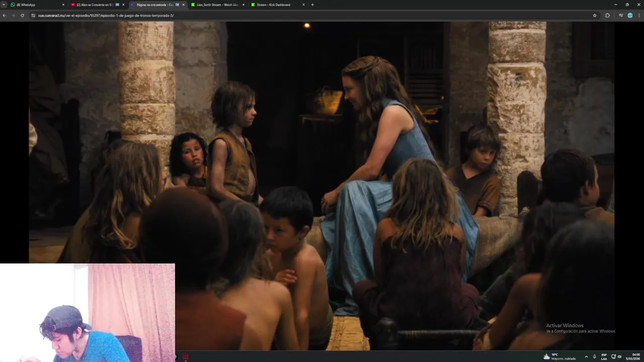Close the 'Página no encontrada' tab
Image resolution: width=644 pixels, height=362 pixels.
pos(183,5)
